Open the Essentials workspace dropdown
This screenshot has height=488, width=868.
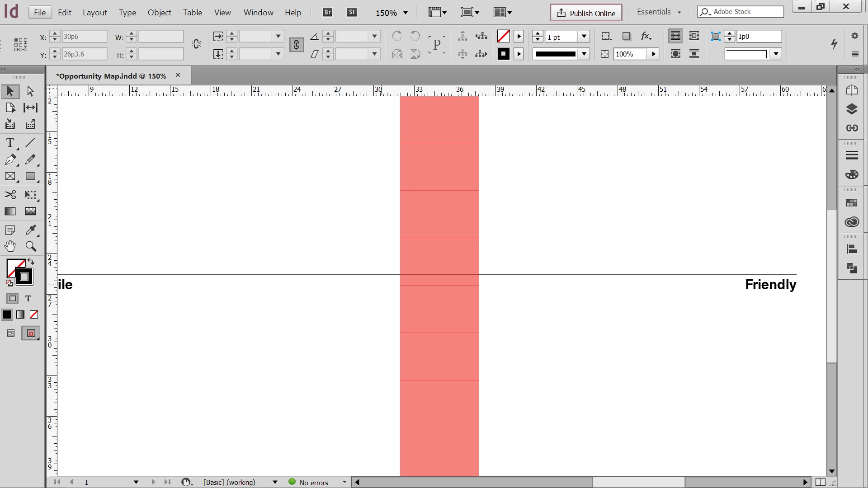pos(659,12)
